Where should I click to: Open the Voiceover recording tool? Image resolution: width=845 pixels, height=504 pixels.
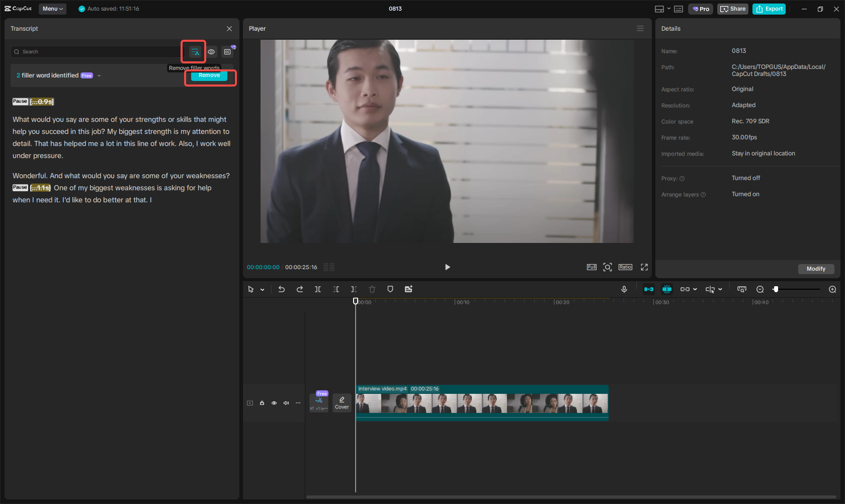624,289
